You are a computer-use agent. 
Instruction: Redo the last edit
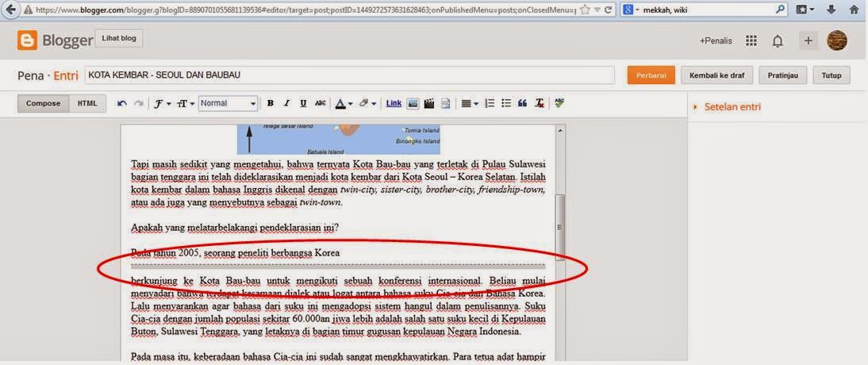point(138,104)
